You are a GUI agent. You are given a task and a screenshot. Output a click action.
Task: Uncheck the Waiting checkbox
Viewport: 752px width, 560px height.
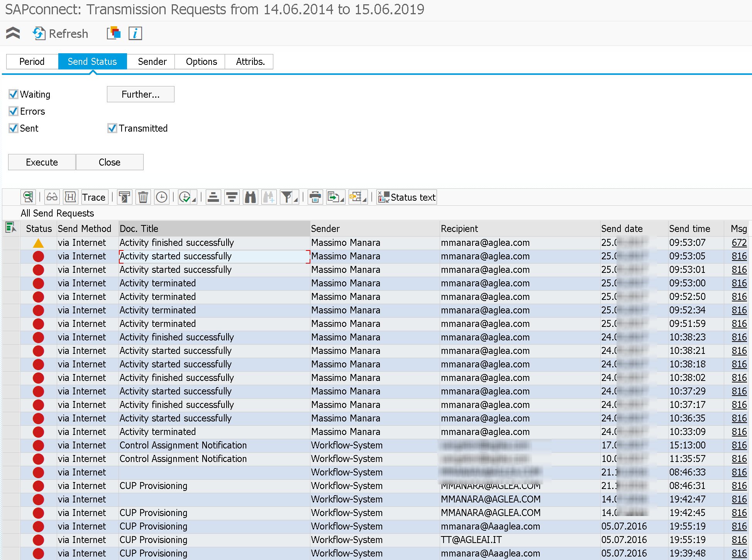14,94
